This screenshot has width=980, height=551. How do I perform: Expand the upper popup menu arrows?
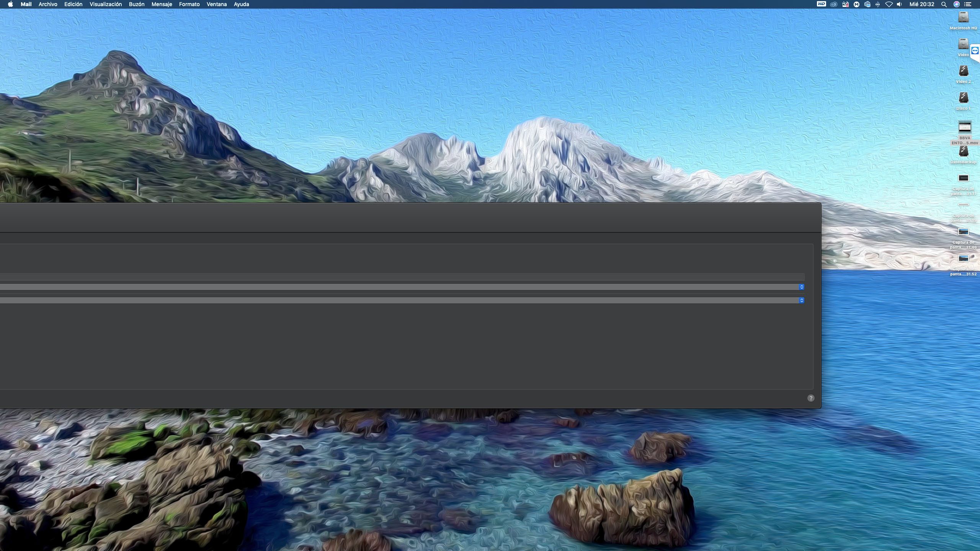tap(801, 287)
